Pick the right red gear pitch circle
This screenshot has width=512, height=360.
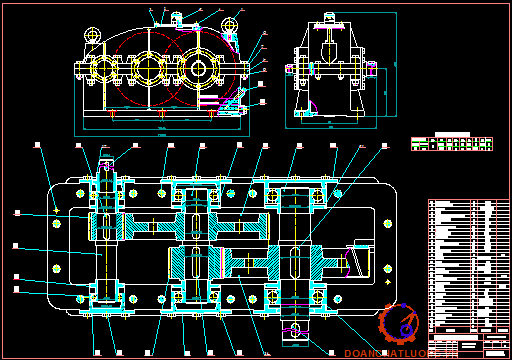(x=199, y=69)
